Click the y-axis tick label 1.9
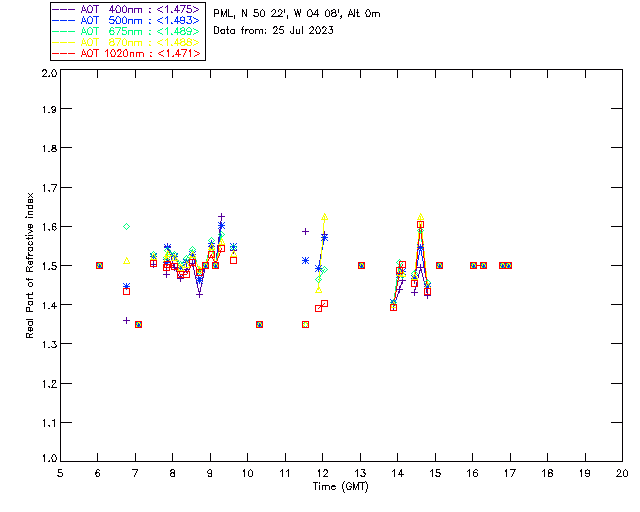 pos(49,109)
